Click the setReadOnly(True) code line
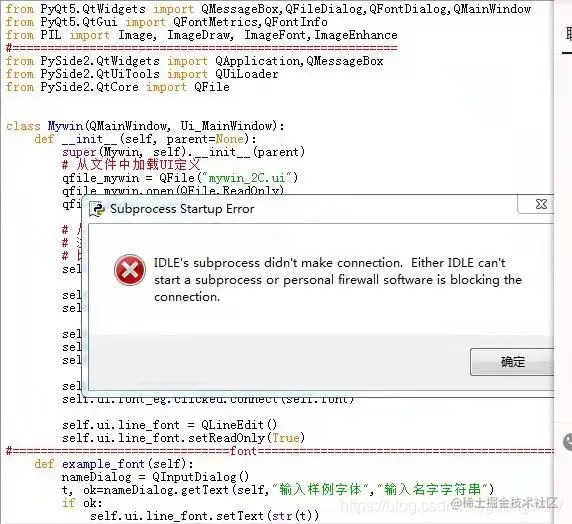 point(183,438)
